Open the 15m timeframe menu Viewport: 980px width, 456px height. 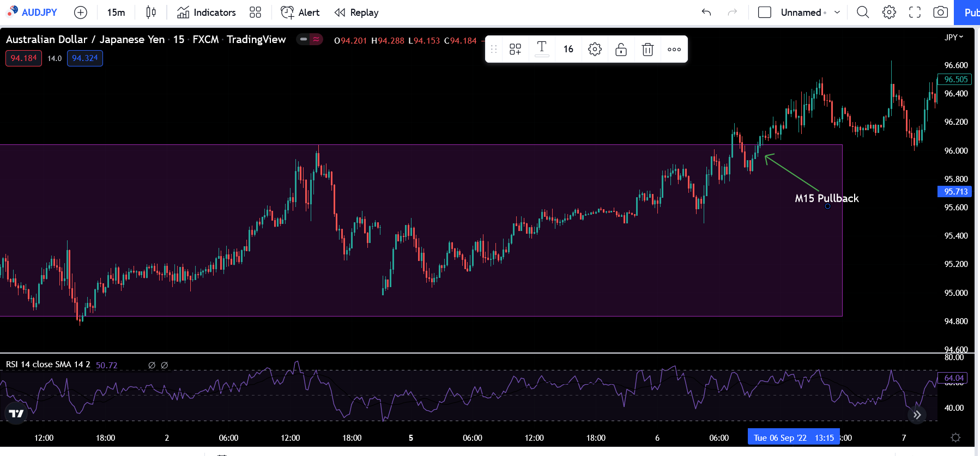[x=116, y=13]
